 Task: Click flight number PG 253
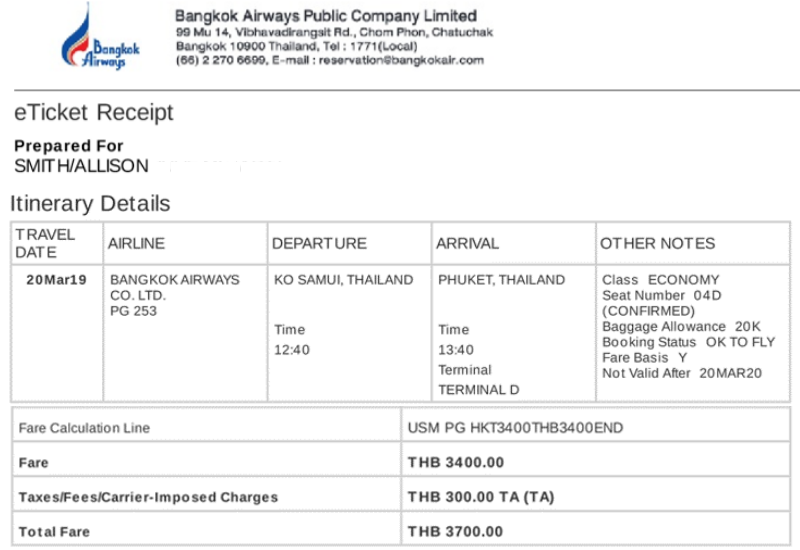coord(133,311)
